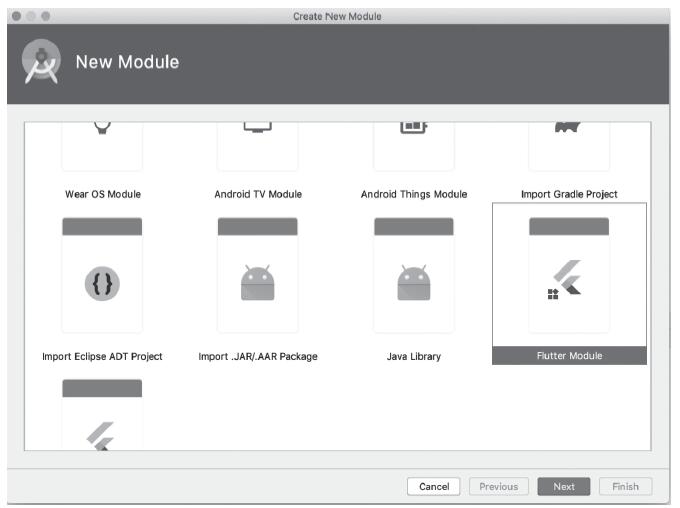This screenshot has height=508, width=680.
Task: Click the Import Gradle Project label
Action: coord(569,194)
